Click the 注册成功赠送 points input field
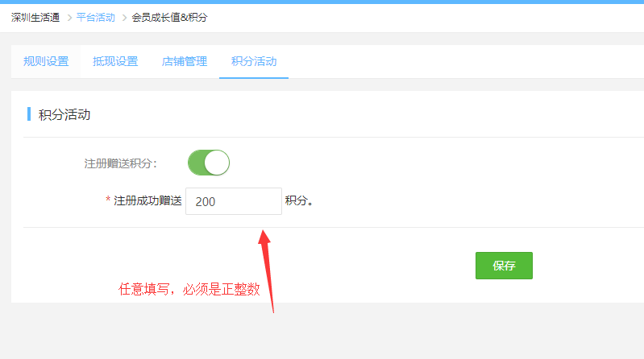The width and height of the screenshot is (644, 359). click(x=234, y=201)
